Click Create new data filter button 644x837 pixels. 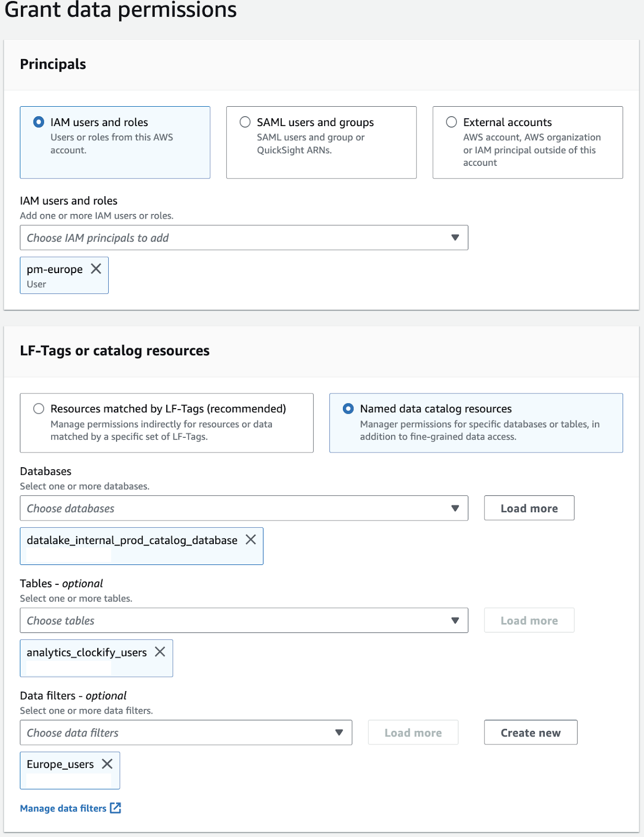[x=531, y=733]
